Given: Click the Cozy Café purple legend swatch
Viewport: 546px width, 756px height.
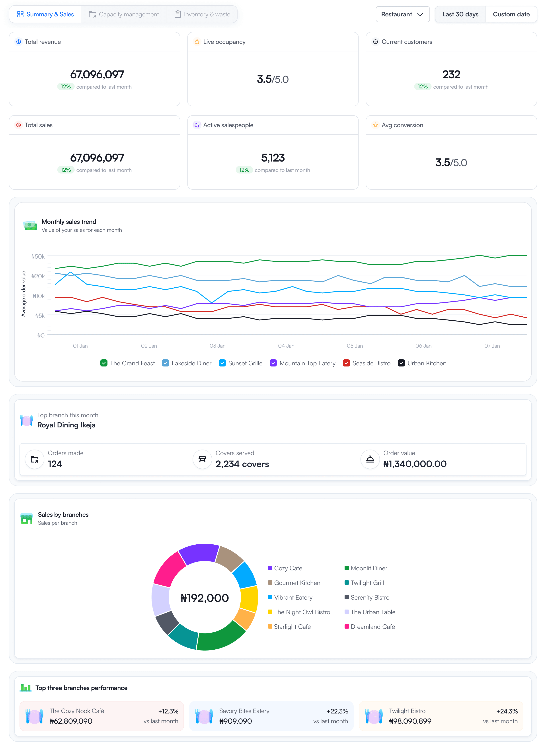Looking at the screenshot, I should click(270, 568).
